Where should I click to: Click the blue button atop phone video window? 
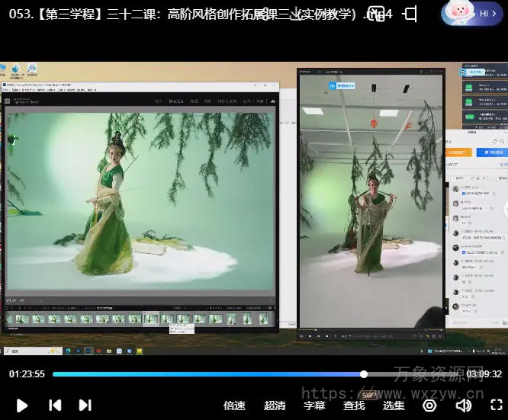[342, 86]
